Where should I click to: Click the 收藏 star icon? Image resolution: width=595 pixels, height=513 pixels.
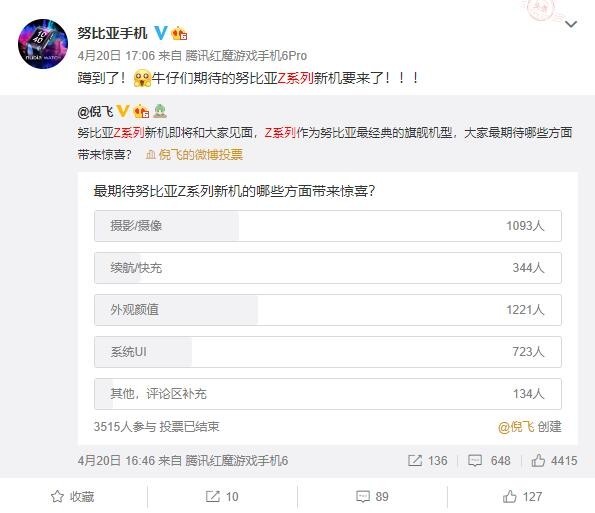click(x=57, y=496)
